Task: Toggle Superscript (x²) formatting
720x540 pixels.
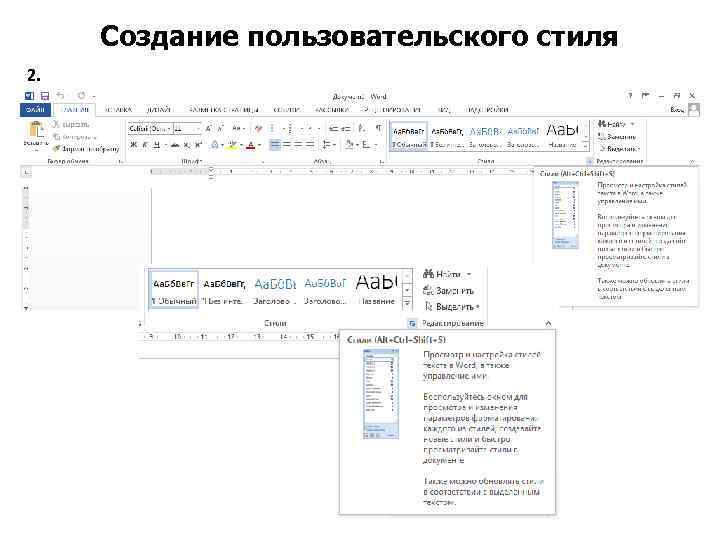Action: pos(198,145)
